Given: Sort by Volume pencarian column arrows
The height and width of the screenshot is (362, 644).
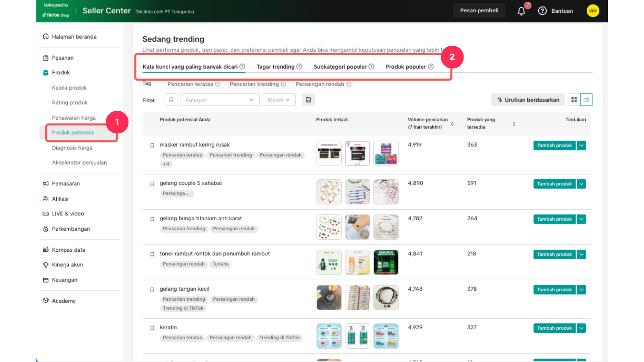Looking at the screenshot, I should click(452, 124).
